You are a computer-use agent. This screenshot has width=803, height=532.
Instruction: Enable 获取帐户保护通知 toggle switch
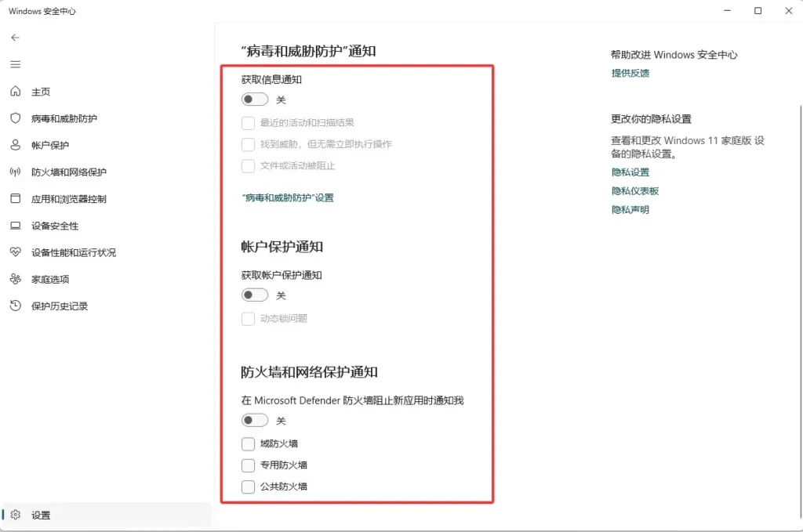point(255,295)
